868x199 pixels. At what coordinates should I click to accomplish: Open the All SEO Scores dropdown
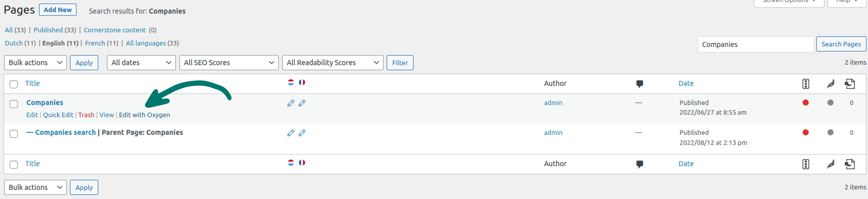[x=229, y=63]
